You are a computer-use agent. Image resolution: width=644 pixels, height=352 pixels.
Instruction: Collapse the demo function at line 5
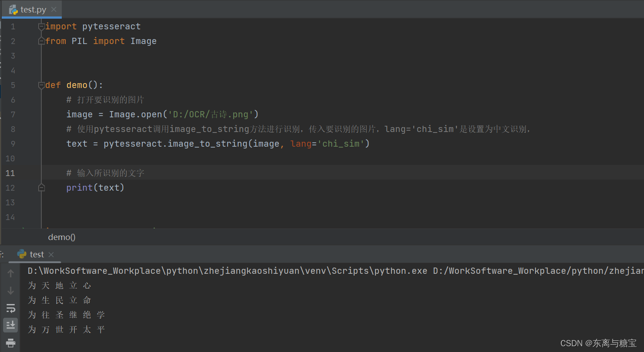41,85
